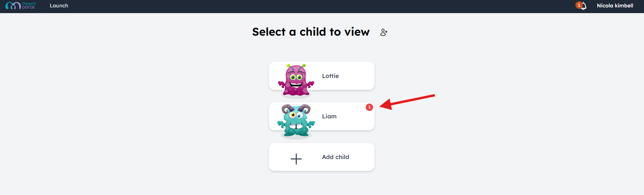Open the notifications bell

(584, 6)
